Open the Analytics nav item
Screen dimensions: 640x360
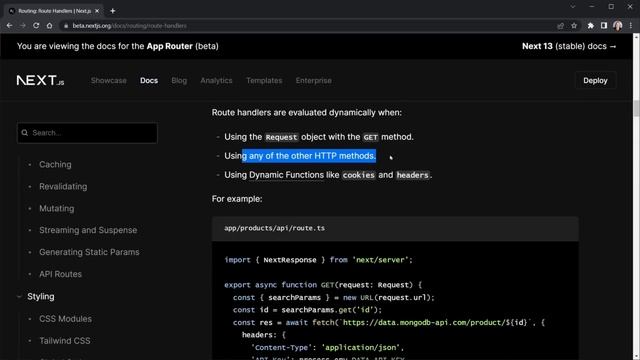216,80
